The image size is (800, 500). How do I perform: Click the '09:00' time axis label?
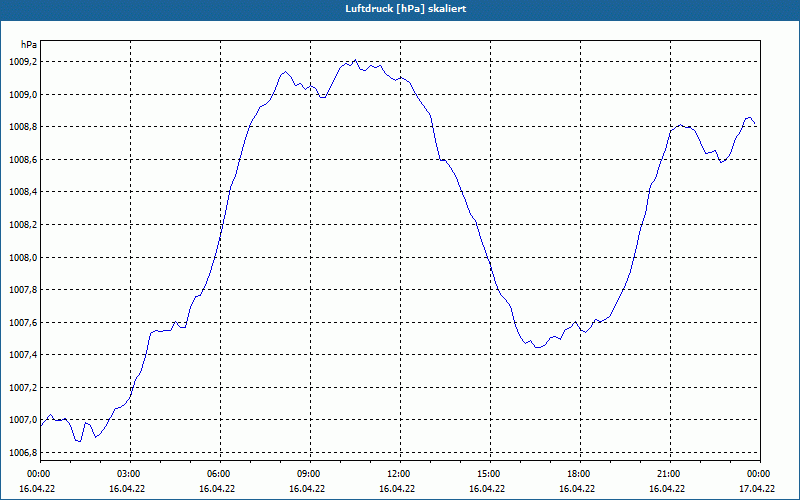click(x=309, y=474)
